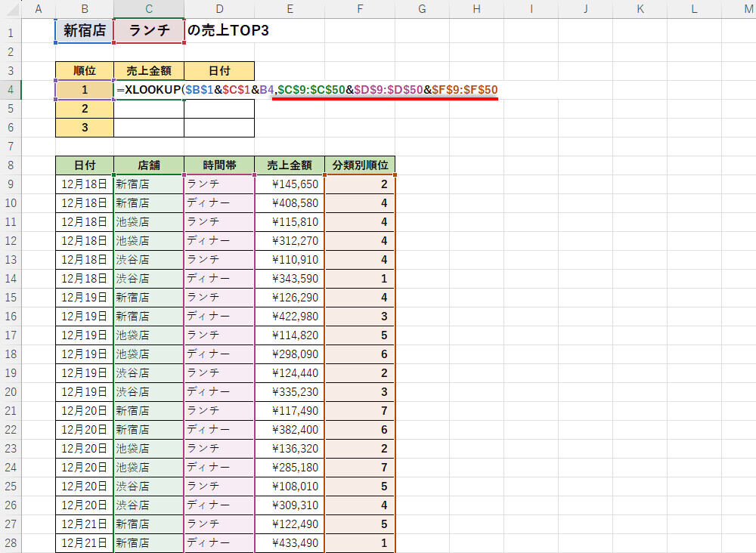Click sales value ¥422,980

pyautogui.click(x=290, y=316)
